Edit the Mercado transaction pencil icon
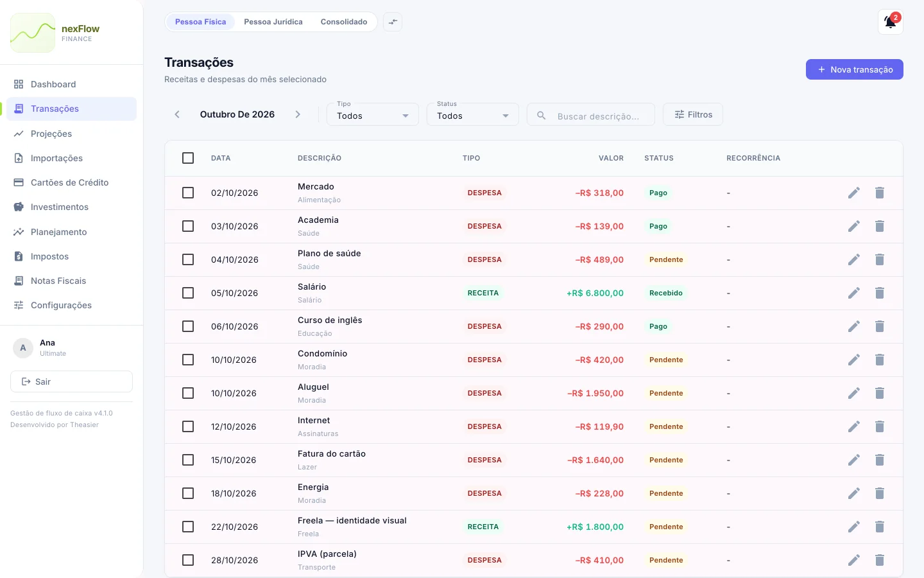This screenshot has height=578, width=924. pyautogui.click(x=853, y=193)
